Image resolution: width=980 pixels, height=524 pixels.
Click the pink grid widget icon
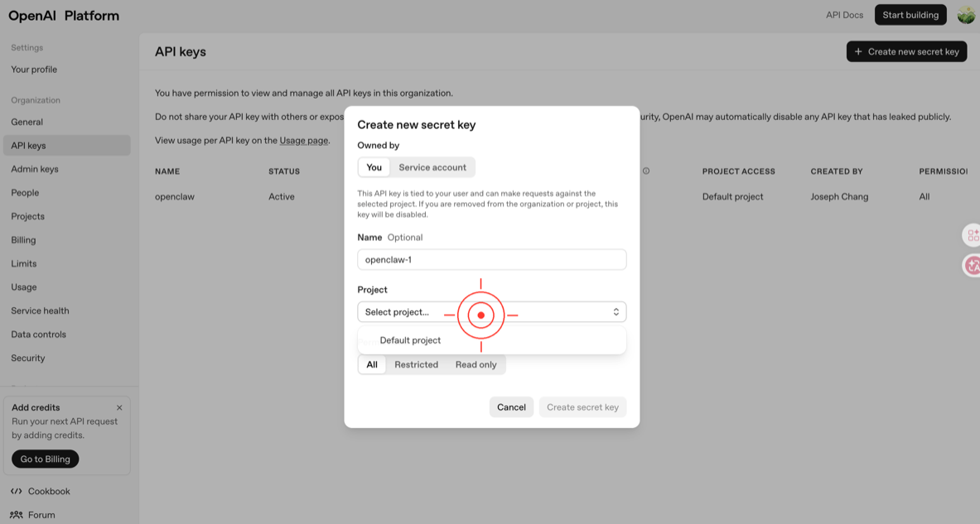point(973,235)
